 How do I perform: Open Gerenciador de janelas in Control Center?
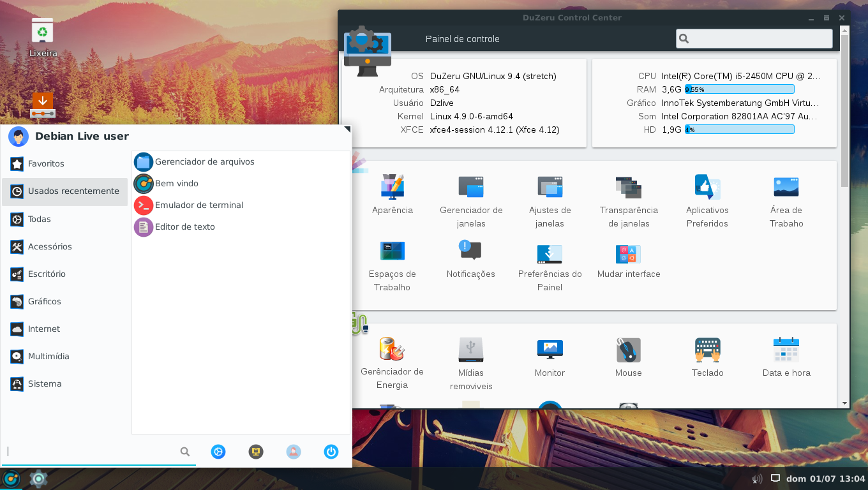471,186
